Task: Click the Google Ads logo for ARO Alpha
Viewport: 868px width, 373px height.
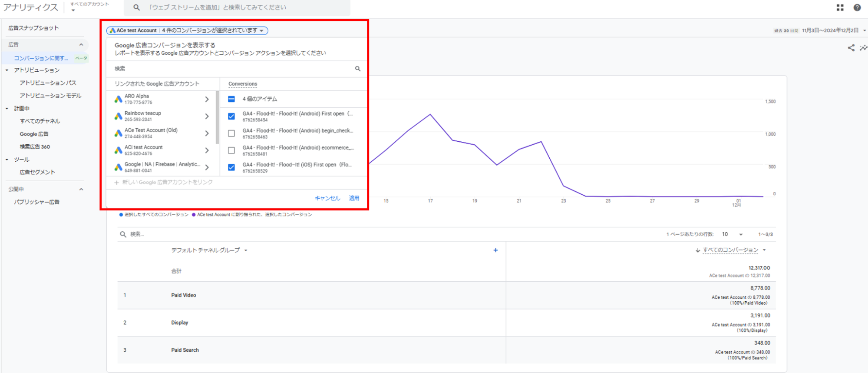Action: click(118, 99)
